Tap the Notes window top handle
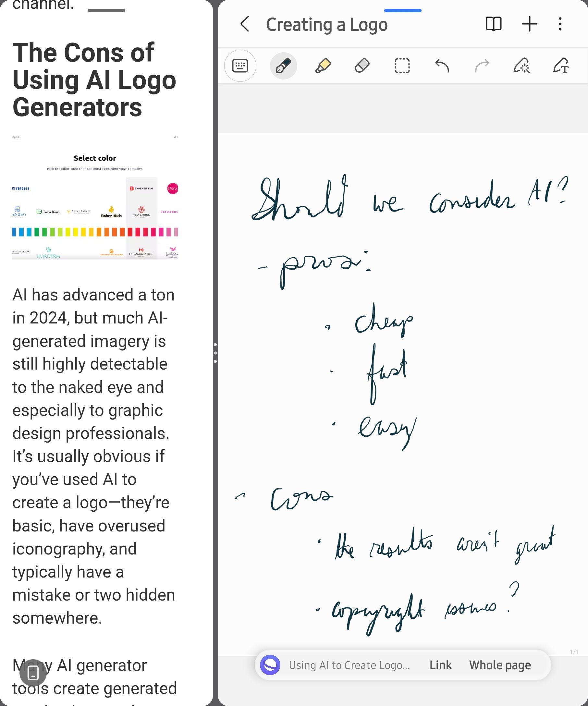This screenshot has height=706, width=588. [403, 10]
